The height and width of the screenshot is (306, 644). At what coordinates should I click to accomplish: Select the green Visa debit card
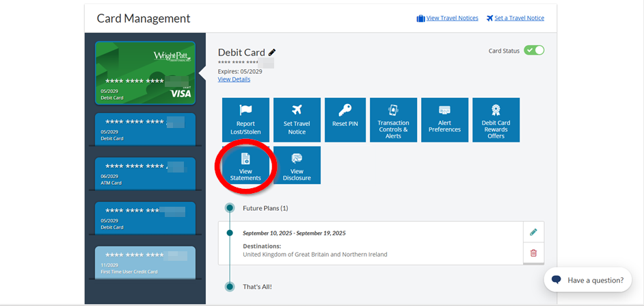coord(146,73)
